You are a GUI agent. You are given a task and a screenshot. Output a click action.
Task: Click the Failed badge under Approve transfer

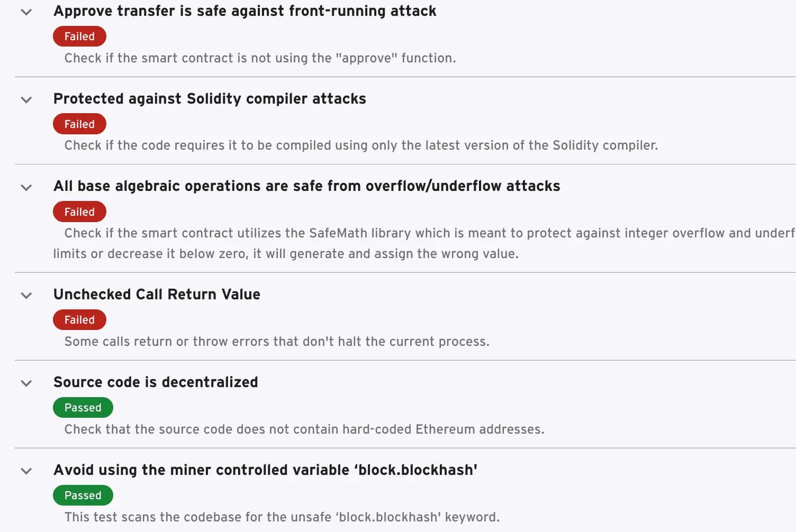79,36
